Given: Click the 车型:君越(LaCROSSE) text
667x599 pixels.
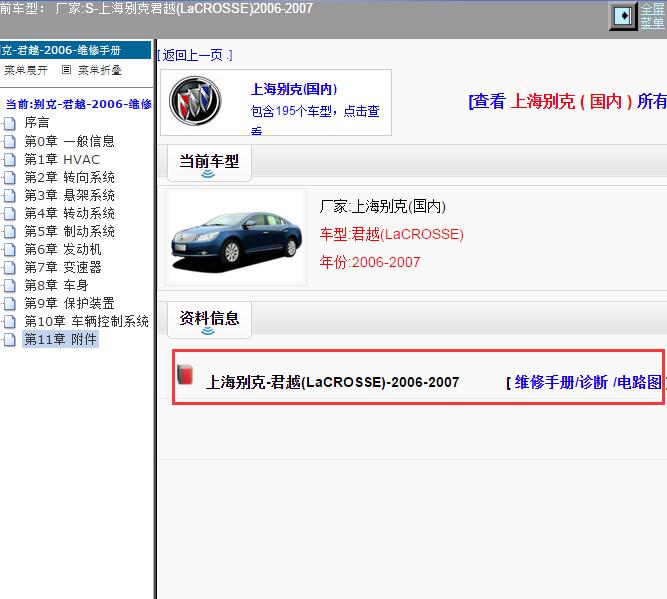Looking at the screenshot, I should coord(391,234).
